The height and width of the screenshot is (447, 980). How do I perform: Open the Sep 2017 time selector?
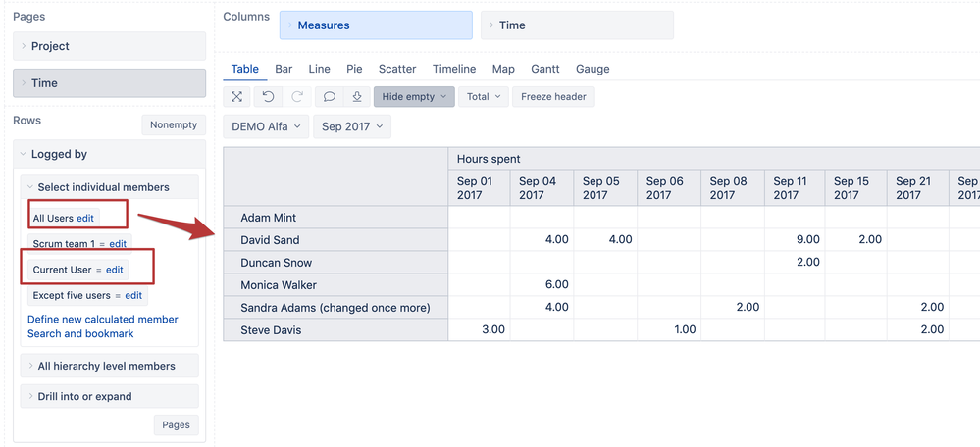pos(352,126)
